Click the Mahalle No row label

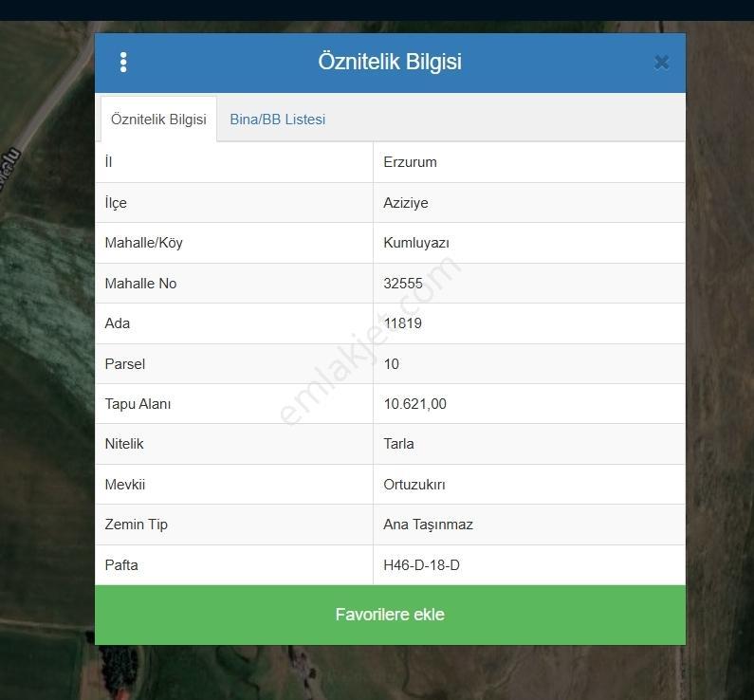coord(141,284)
